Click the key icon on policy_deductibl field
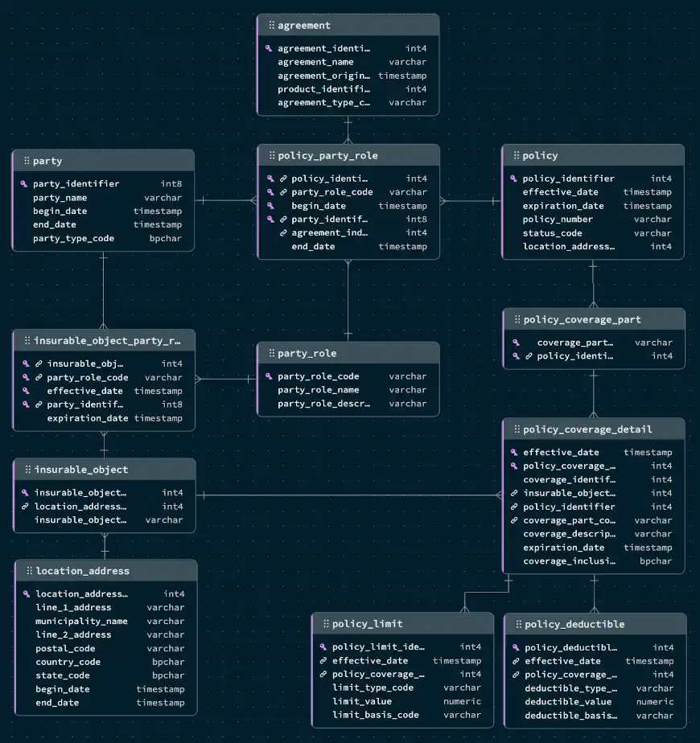Image resolution: width=700 pixels, height=743 pixels. point(516,647)
